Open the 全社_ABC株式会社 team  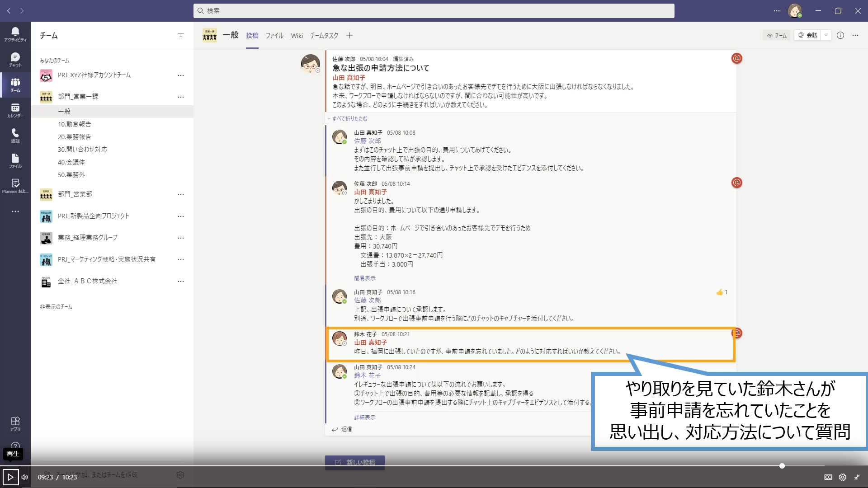tap(87, 281)
